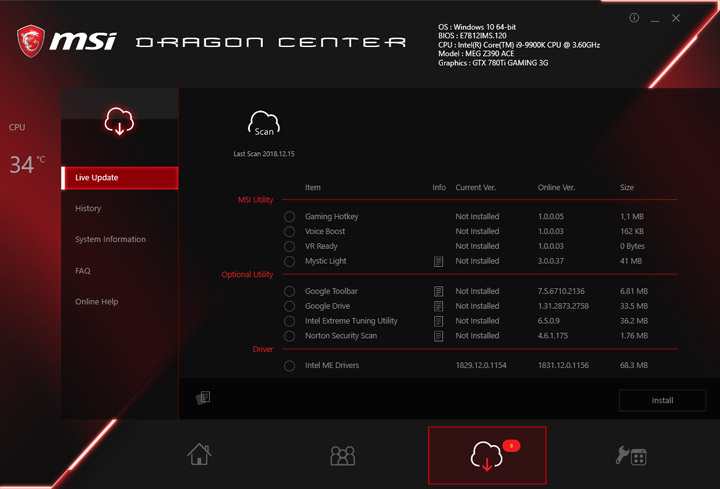Click current version 1829.12.0.1154

[481, 365]
